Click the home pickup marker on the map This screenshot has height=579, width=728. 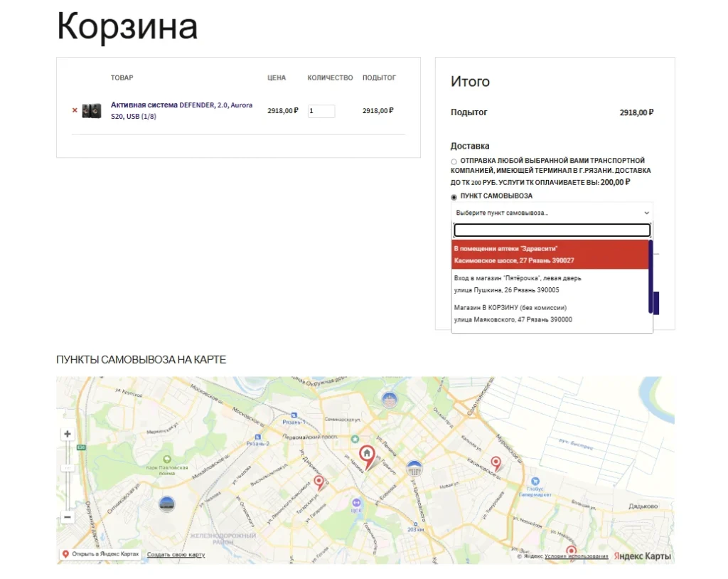(367, 457)
